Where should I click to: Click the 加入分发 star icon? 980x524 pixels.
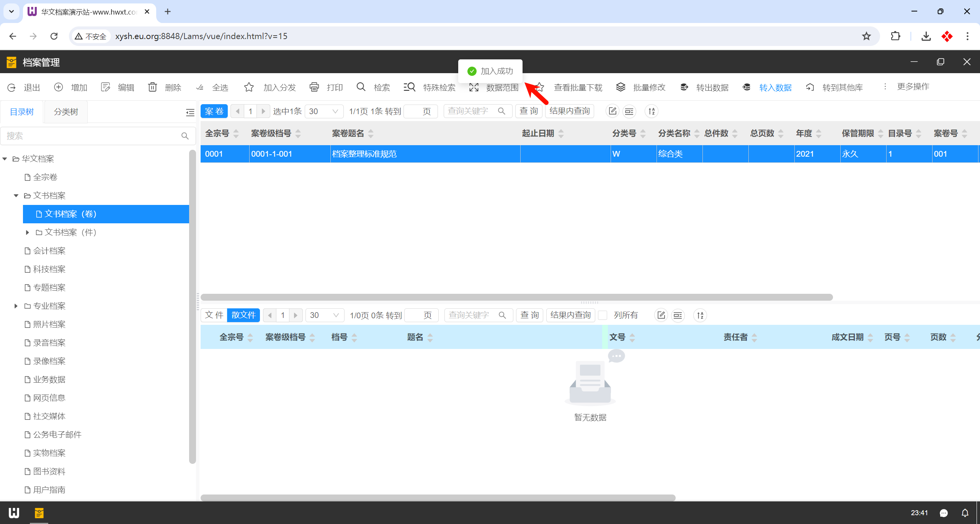pyautogui.click(x=249, y=87)
